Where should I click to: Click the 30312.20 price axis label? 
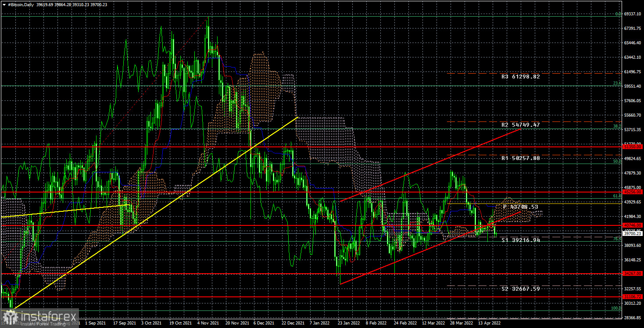633,303
